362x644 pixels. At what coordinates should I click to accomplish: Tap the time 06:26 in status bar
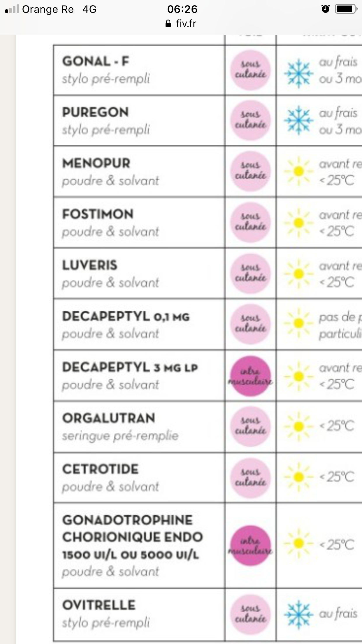[182, 9]
